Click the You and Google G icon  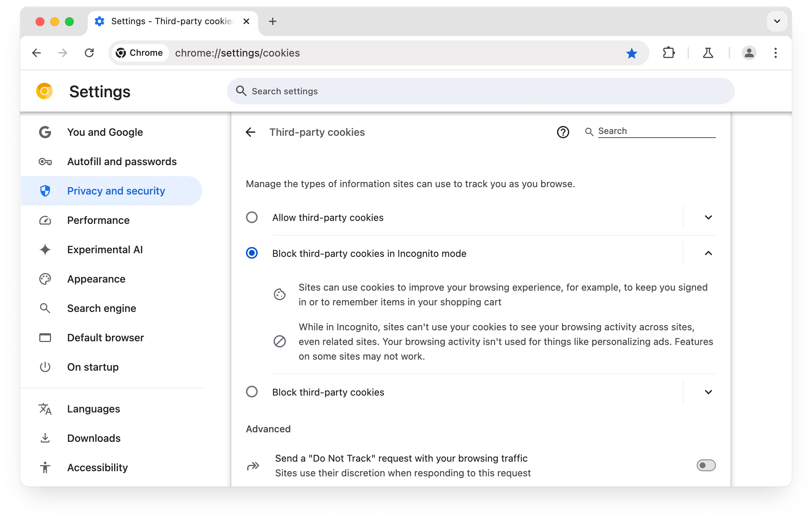[x=45, y=132]
